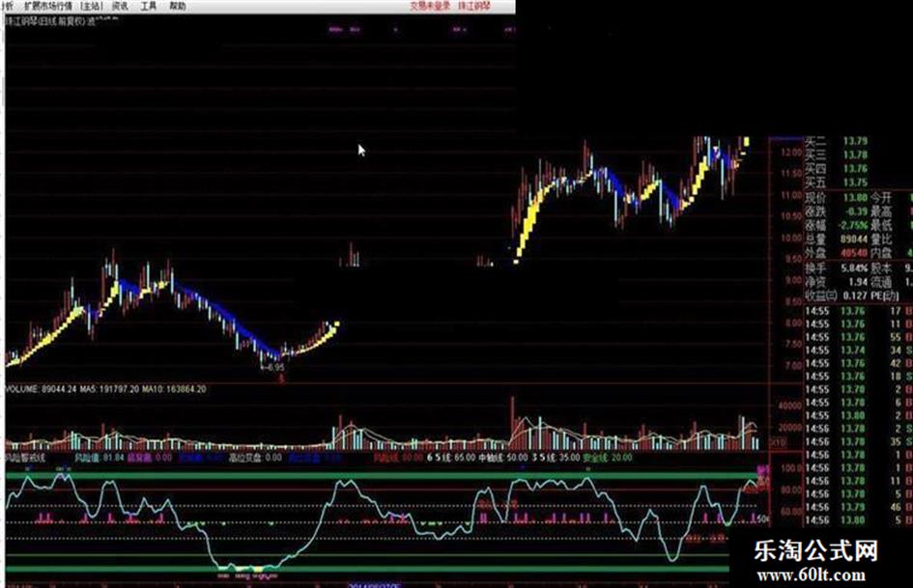Click the 最高 high price label
This screenshot has height=588, width=913.
[881, 211]
